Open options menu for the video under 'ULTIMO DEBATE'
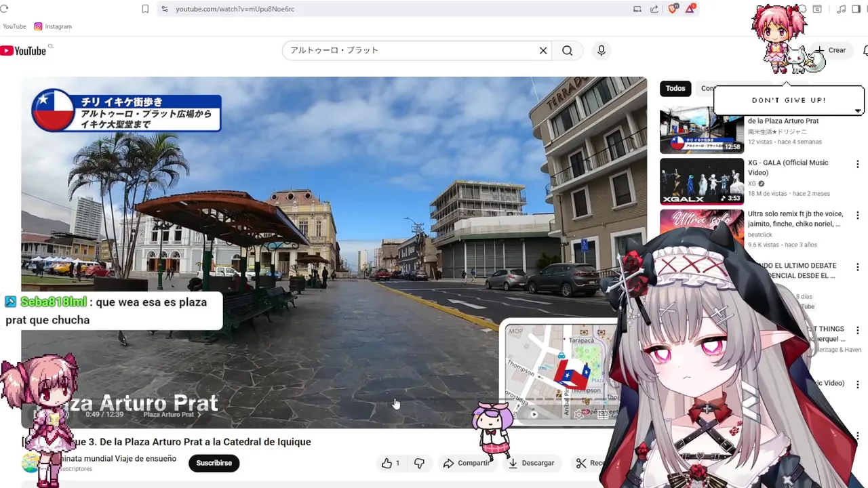Screen dimensions: 868x488 click(x=858, y=331)
